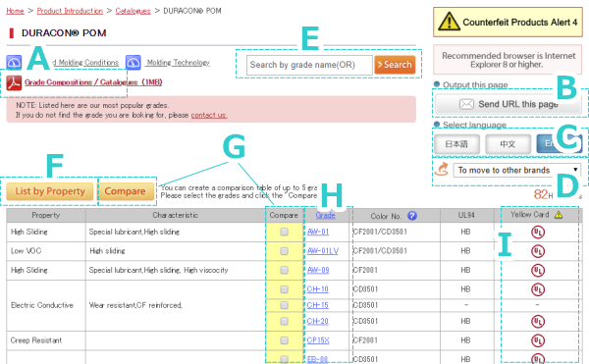This screenshot has width=589, height=364.
Task: Click the Molding Technology gauge icon
Action: pos(134,63)
